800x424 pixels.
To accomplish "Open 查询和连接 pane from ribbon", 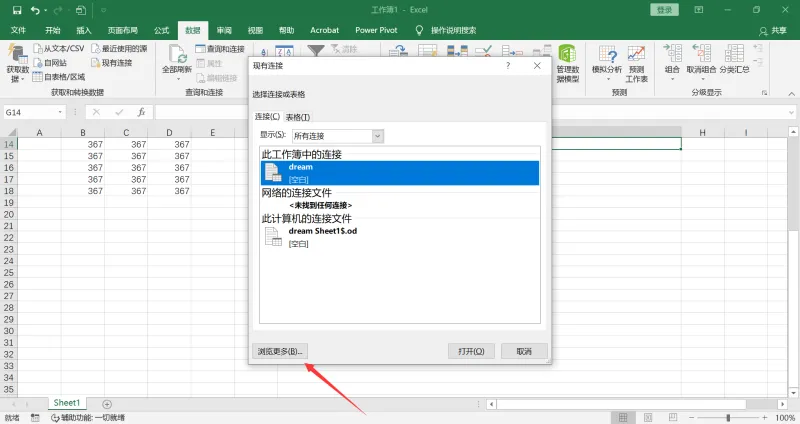I will click(x=220, y=49).
